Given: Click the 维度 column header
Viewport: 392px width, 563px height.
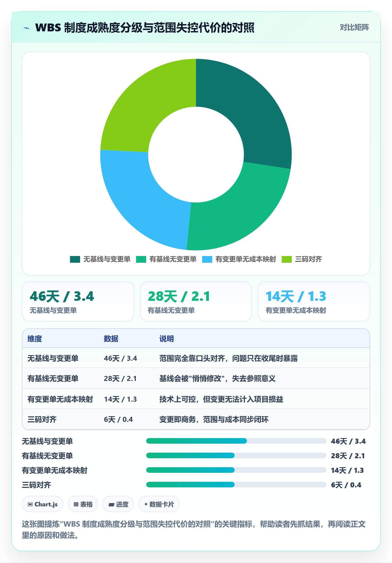Looking at the screenshot, I should [35, 339].
